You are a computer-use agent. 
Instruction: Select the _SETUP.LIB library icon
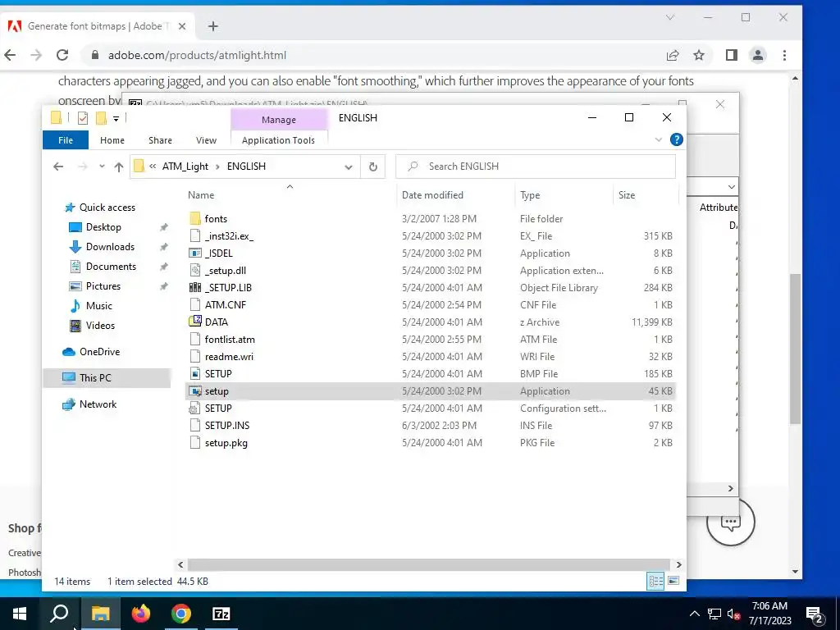click(x=195, y=287)
